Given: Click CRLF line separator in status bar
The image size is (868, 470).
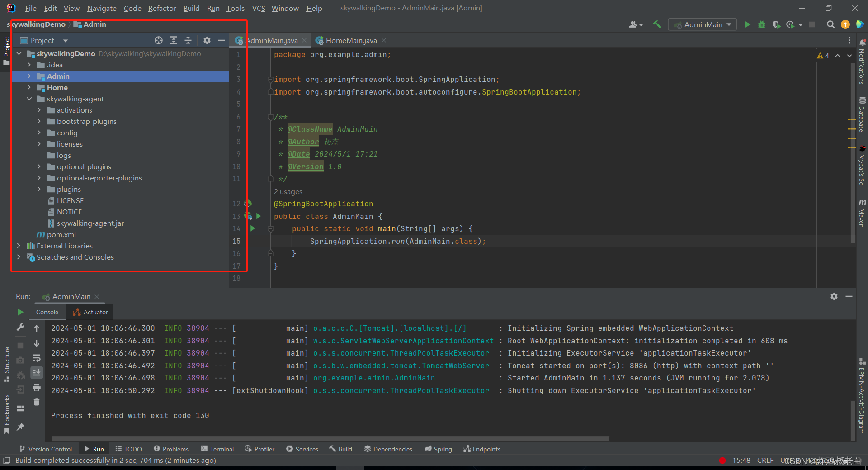Looking at the screenshot, I should coord(765,460).
